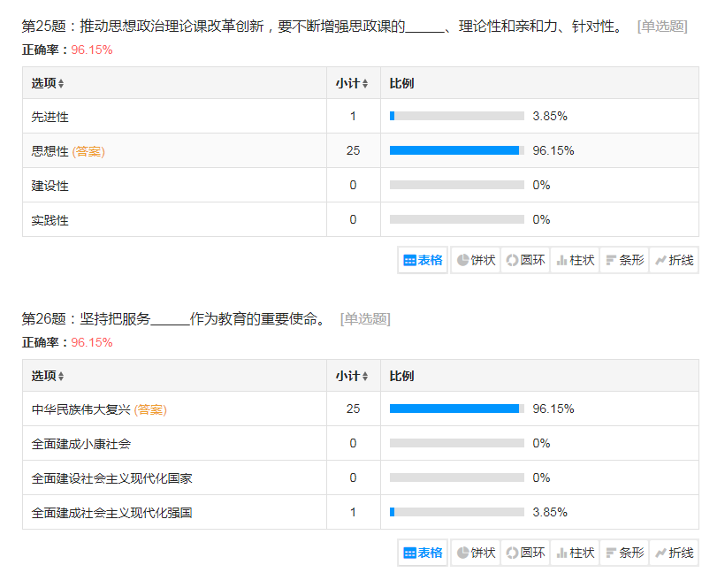Choose bar chart view for question 26
Screen dimensions: 725x588
623,553
